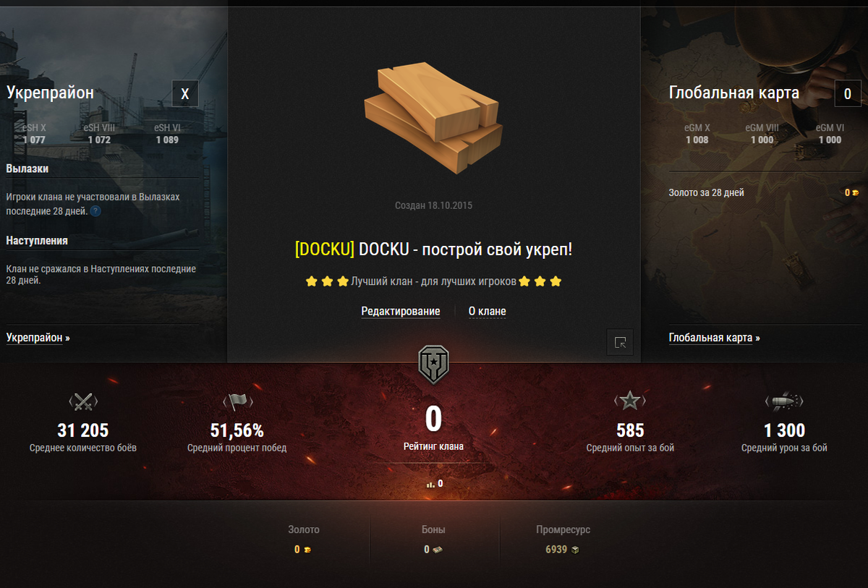The image size is (868, 588).
Task: Expand the О клане section
Action: [488, 312]
